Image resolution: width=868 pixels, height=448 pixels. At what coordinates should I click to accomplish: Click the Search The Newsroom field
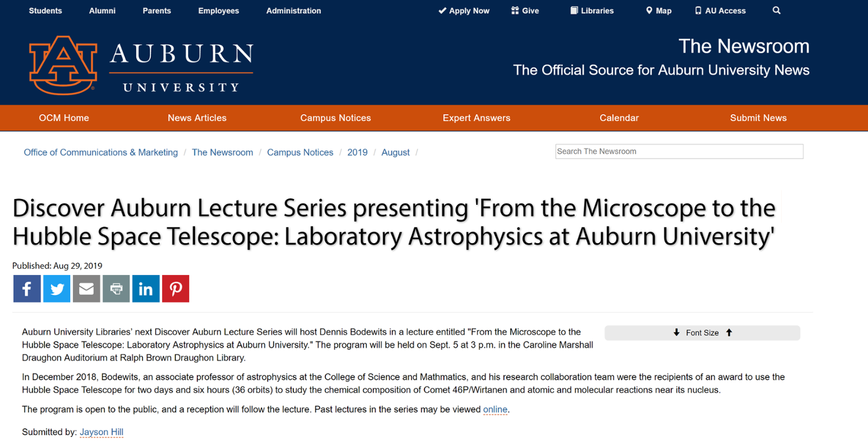pyautogui.click(x=679, y=152)
